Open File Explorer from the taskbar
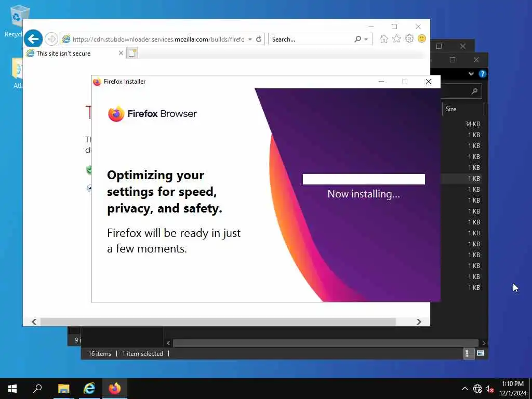532x399 pixels. click(x=63, y=389)
